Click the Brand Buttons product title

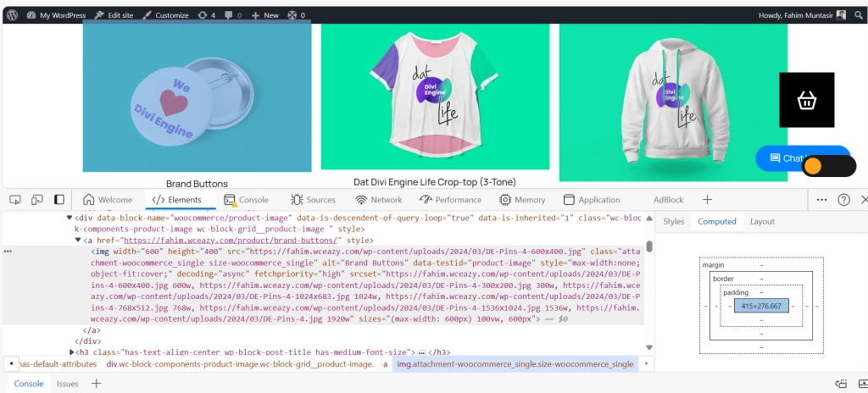(197, 184)
